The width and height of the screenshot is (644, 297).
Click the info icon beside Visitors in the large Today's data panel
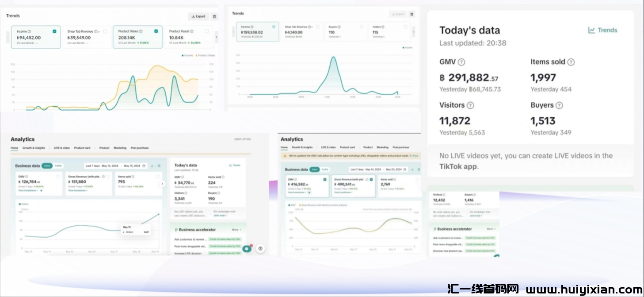(x=470, y=105)
